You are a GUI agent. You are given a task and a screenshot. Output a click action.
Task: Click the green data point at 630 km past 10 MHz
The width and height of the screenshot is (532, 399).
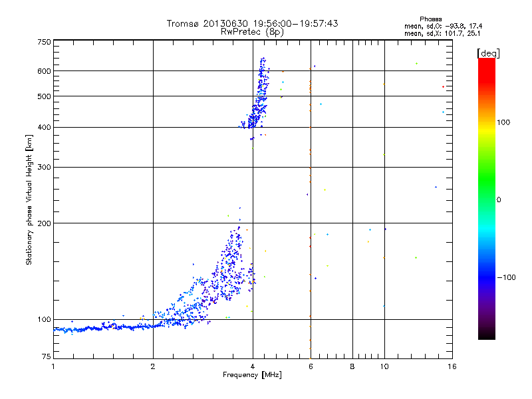pyautogui.click(x=417, y=63)
